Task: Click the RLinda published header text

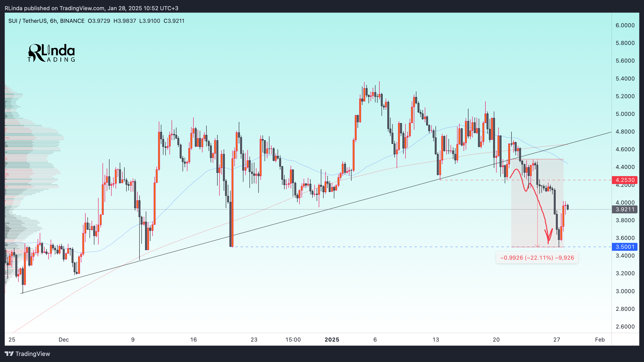Action: [92, 8]
